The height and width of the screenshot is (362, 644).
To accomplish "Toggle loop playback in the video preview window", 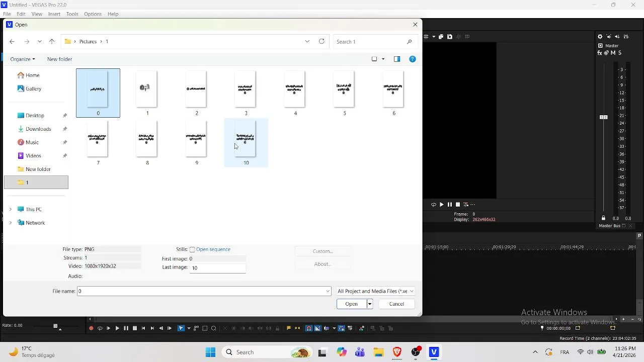I will click(433, 205).
